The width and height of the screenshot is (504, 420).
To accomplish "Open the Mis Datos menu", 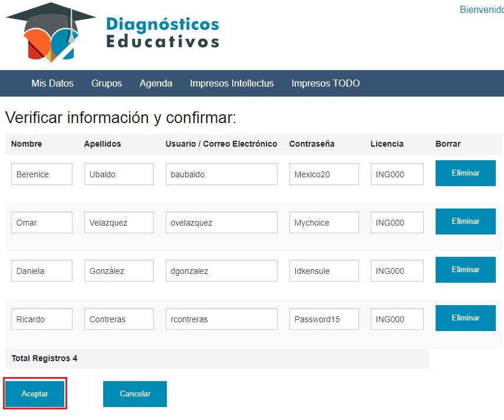I will [x=52, y=83].
